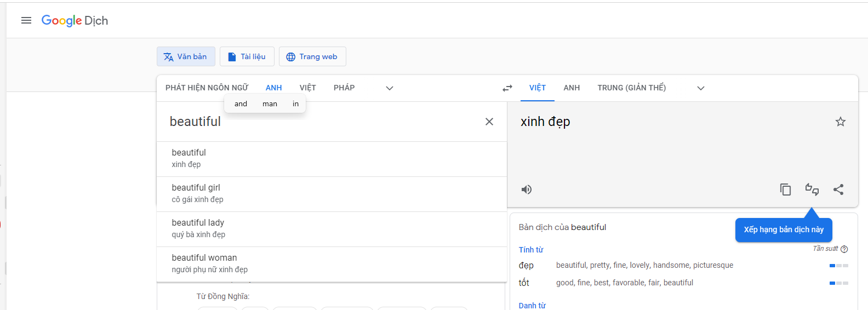
Task: Rate this translation using thumbs icon
Action: point(812,190)
